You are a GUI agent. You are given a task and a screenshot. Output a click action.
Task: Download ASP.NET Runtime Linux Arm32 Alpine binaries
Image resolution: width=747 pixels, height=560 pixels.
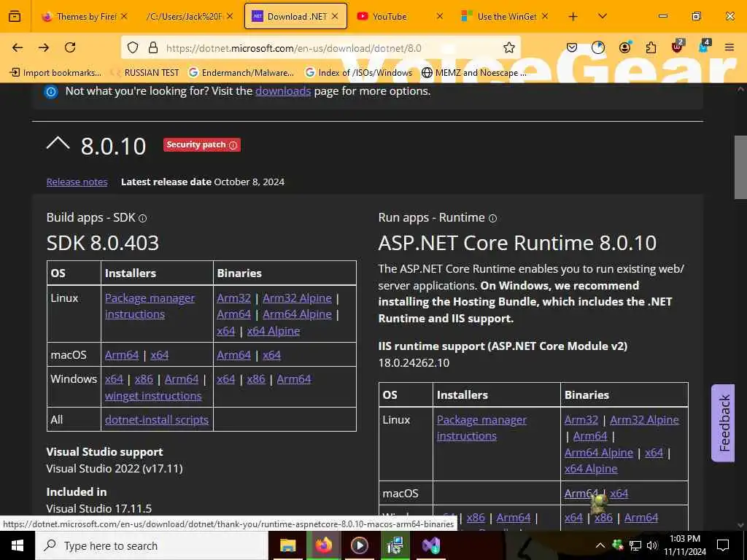[645, 420]
